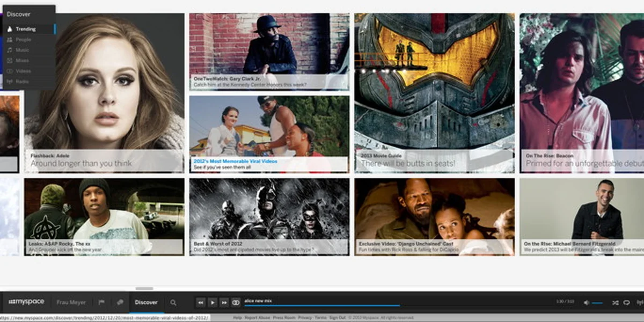Go back to the previous track
This screenshot has width=644, height=322.
click(x=200, y=303)
